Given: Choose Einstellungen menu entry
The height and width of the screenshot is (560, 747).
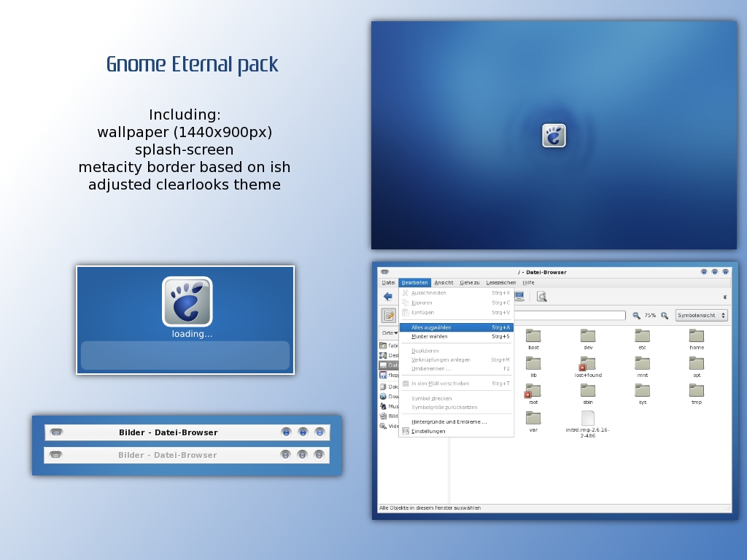Looking at the screenshot, I should coord(456,431).
